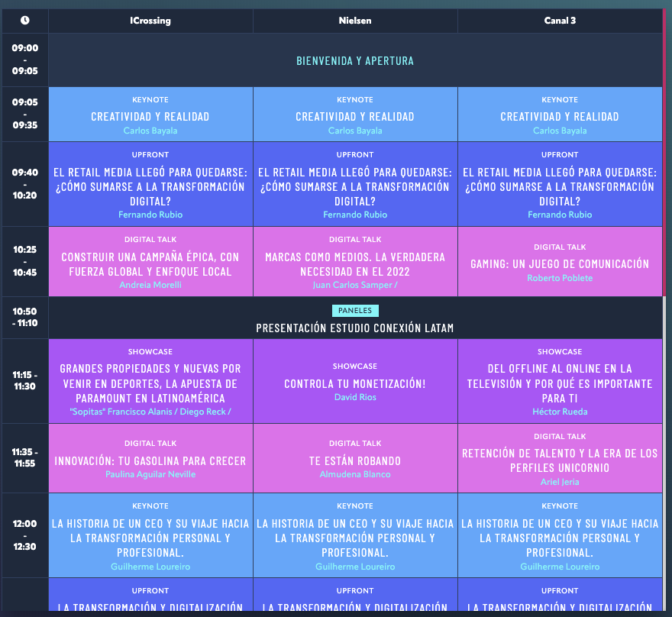Viewport: 672px width, 617px height.
Task: Click the 10:50 - 11:10 time slot
Action: pyautogui.click(x=25, y=317)
